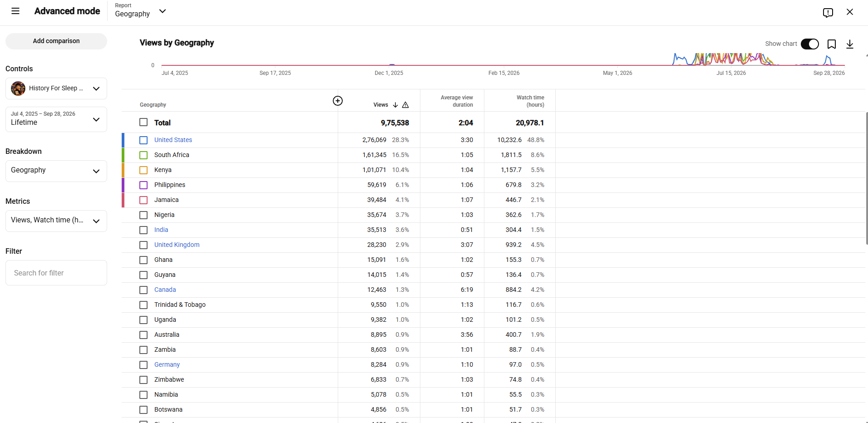
Task: Open the hamburger navigation menu
Action: 15,11
